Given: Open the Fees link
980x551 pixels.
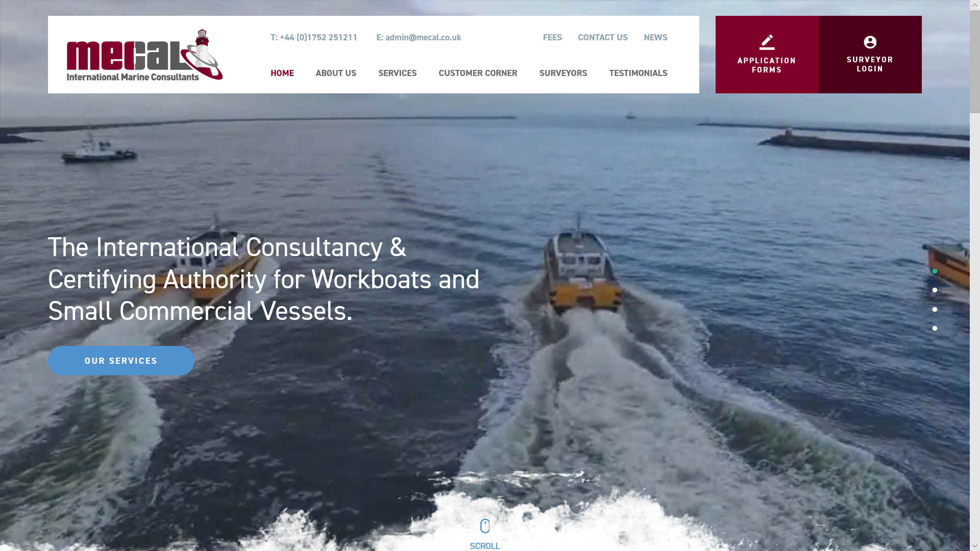Looking at the screenshot, I should click(552, 37).
